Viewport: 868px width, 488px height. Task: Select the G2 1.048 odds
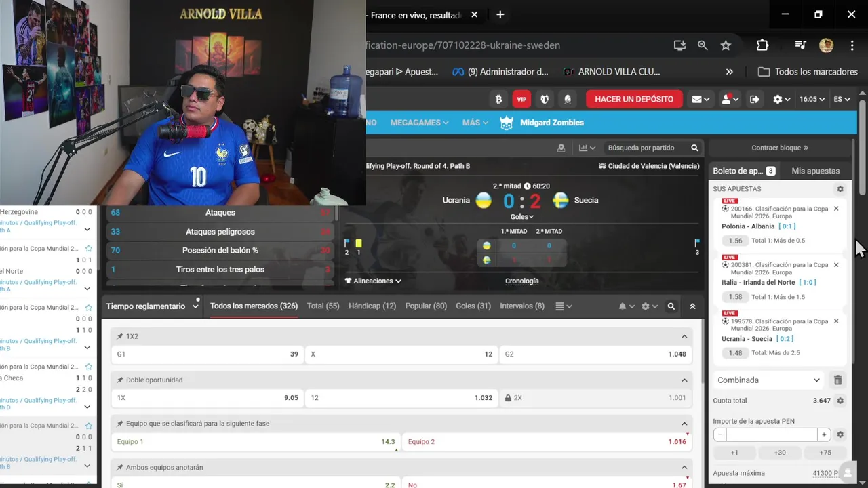coord(595,354)
